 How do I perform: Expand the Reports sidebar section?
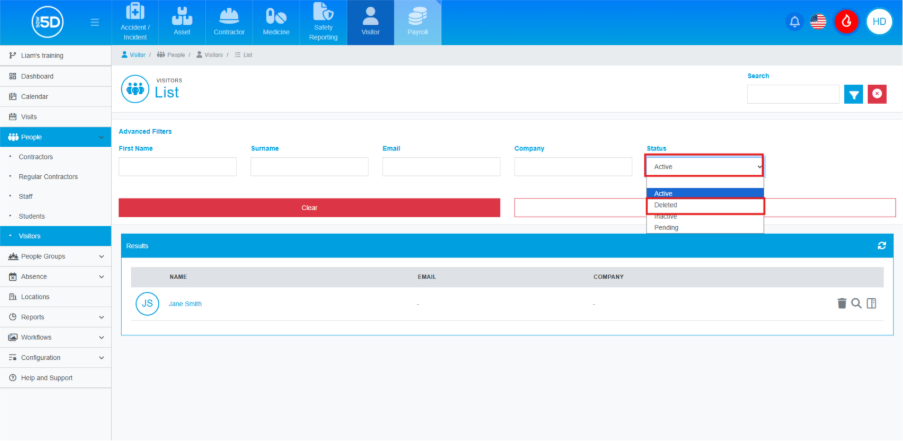click(x=55, y=317)
